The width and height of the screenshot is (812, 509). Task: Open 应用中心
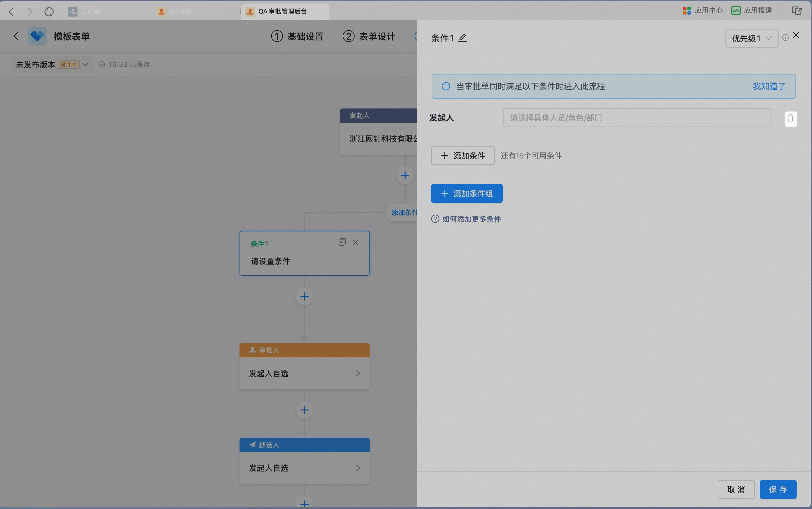703,10
